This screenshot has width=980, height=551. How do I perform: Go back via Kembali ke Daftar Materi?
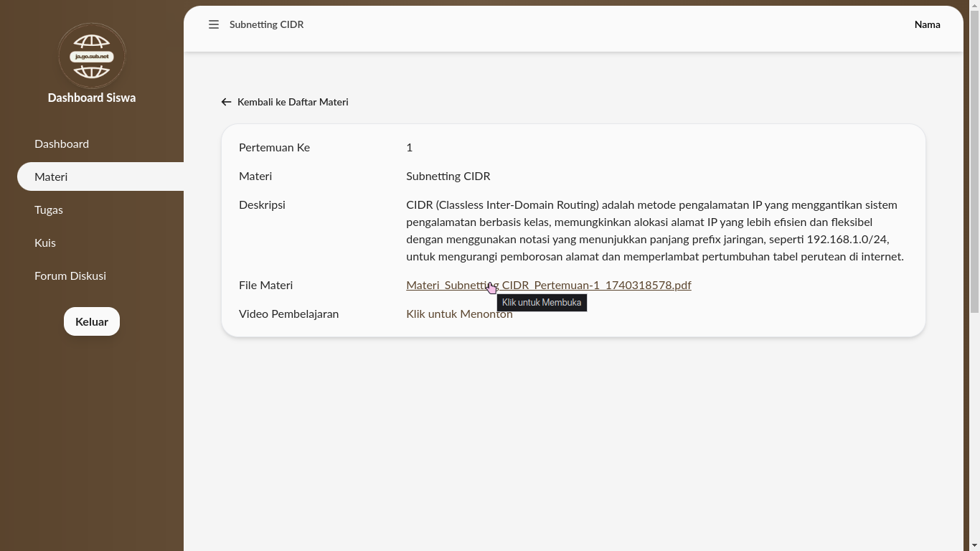[x=293, y=102]
